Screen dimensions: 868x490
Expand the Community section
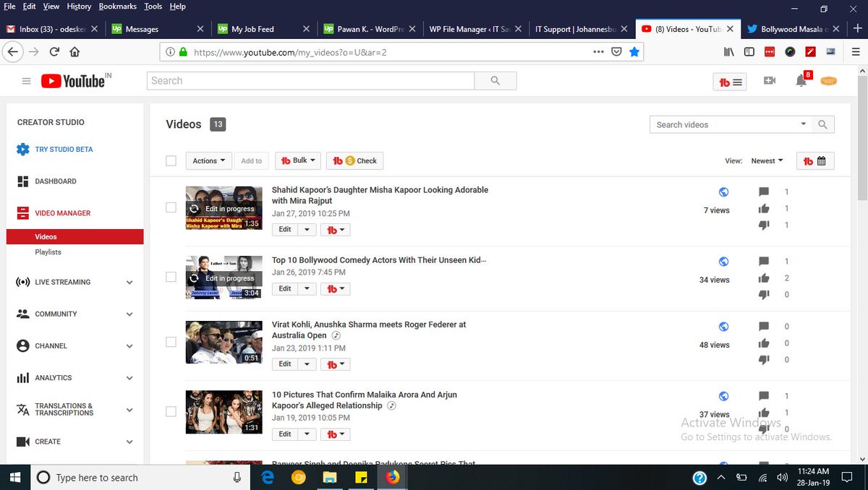point(129,314)
